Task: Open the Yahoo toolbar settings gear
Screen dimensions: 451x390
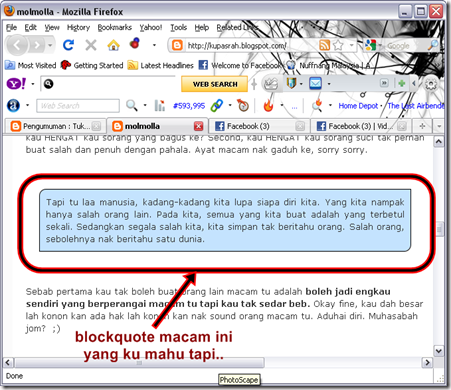Action: tap(431, 84)
